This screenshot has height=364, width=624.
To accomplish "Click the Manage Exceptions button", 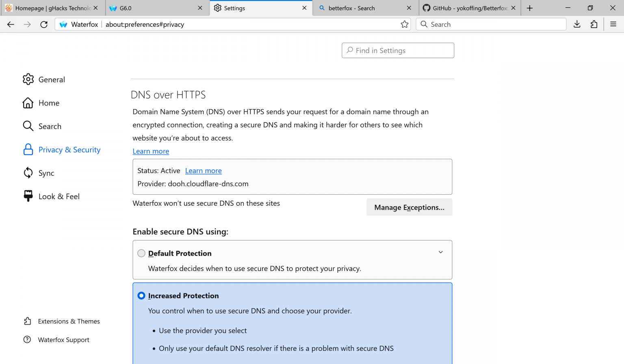I will (409, 207).
